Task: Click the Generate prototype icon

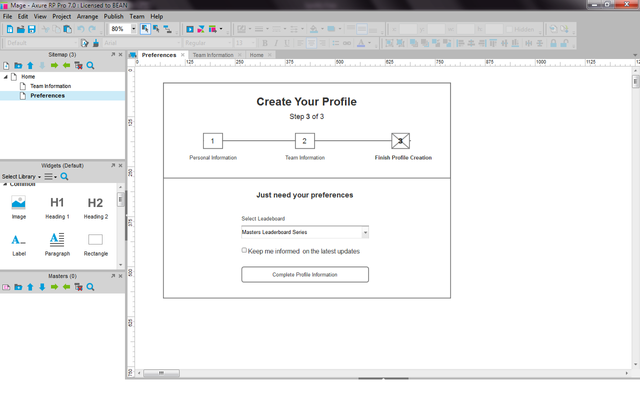Action: coord(213,29)
